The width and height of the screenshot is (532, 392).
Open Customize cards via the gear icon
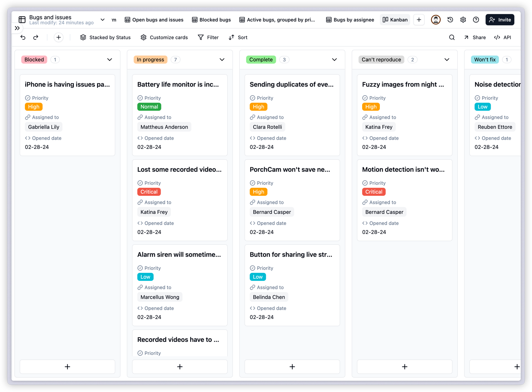pos(143,37)
